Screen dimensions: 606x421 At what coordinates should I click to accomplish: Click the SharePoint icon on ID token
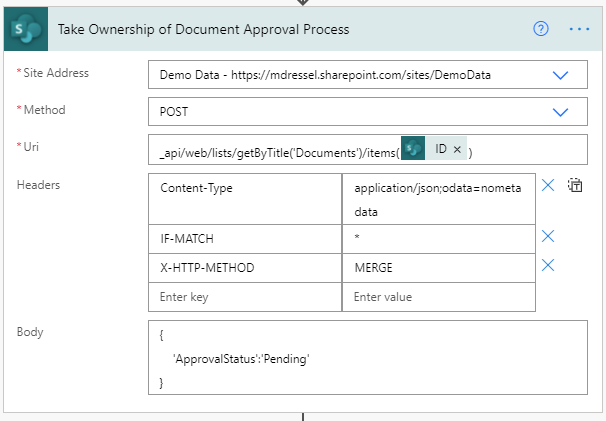coord(413,148)
